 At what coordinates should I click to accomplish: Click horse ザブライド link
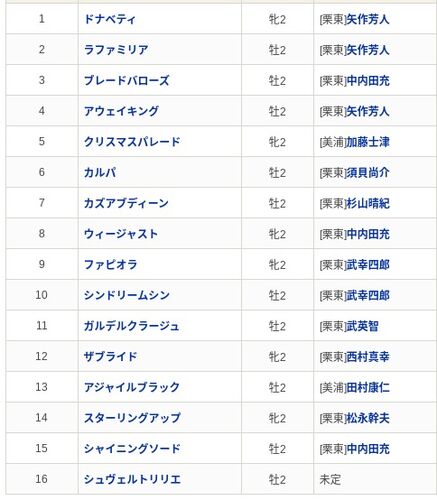pyautogui.click(x=111, y=357)
